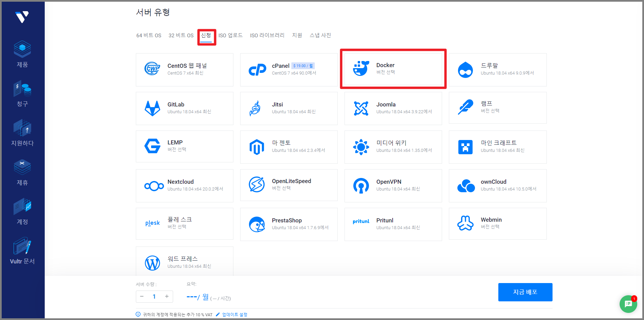Click the Docker 버전 선택 text
Viewport: 644px width, 320px height.
point(386,72)
